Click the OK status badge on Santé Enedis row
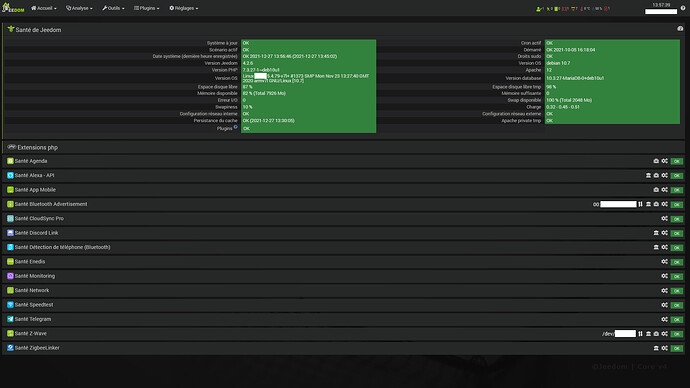The width and height of the screenshot is (690, 388). coord(677,262)
